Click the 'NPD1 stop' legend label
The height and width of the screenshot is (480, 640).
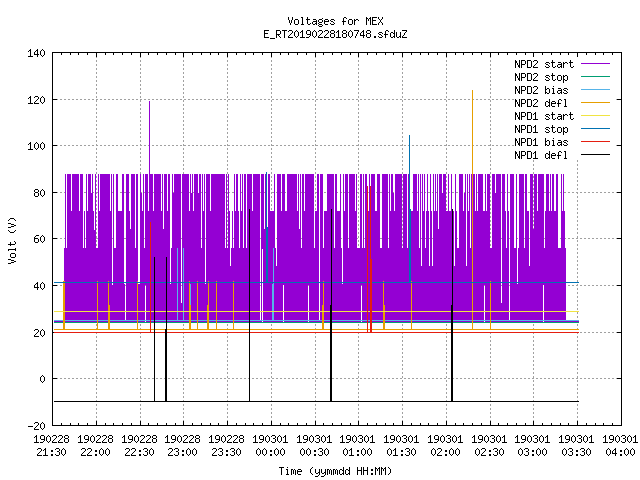(x=541, y=129)
